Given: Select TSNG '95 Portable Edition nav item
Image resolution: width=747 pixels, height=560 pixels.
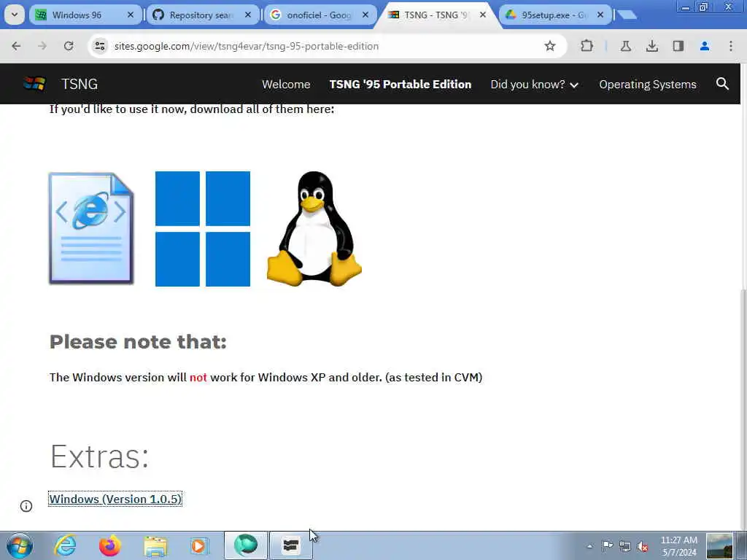Looking at the screenshot, I should coord(400,85).
